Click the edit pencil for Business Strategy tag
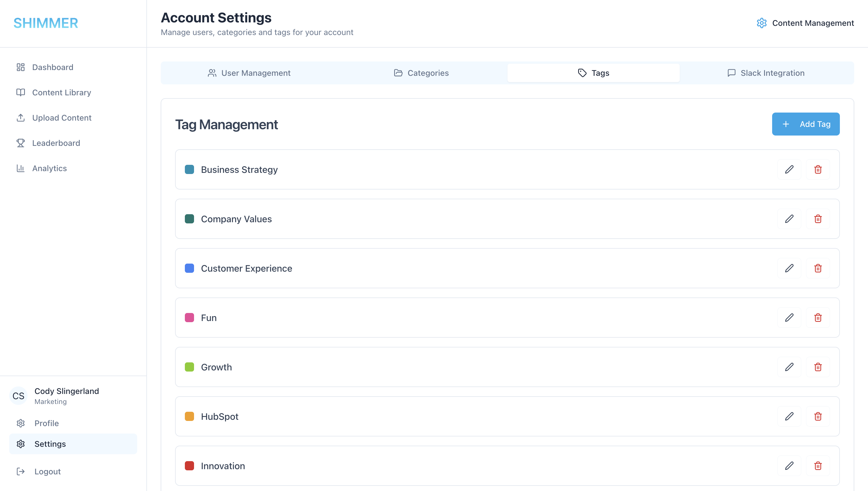868x491 pixels. [789, 170]
